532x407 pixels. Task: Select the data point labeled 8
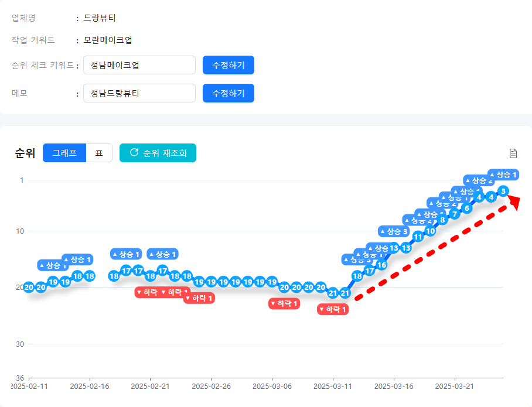(x=442, y=220)
